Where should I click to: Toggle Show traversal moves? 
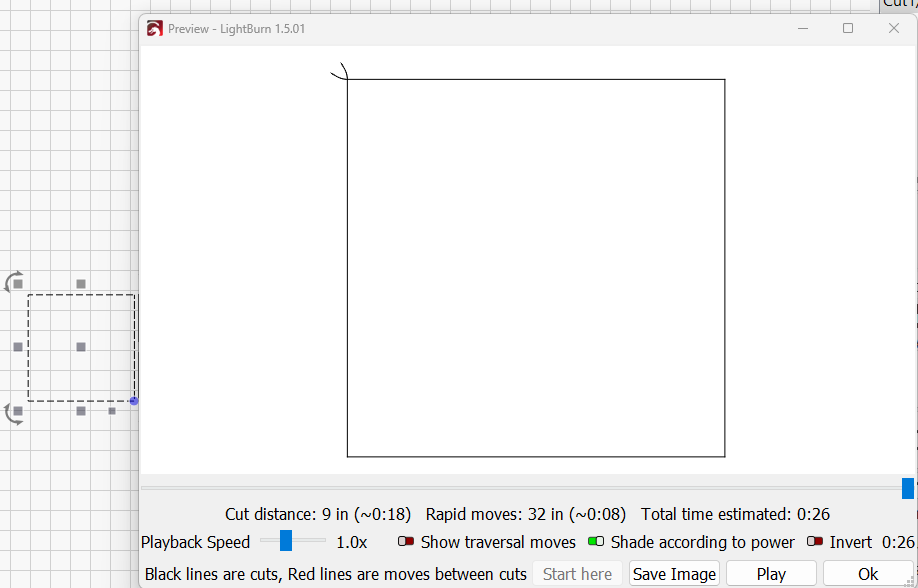point(406,542)
